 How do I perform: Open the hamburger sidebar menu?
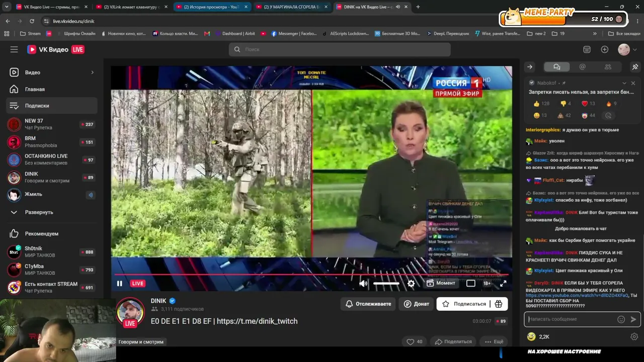click(x=14, y=49)
